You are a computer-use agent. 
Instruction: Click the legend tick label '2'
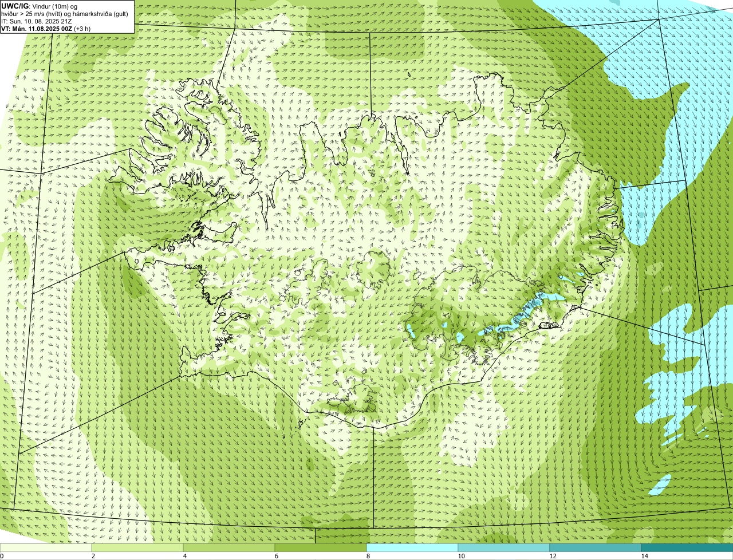coord(92,556)
